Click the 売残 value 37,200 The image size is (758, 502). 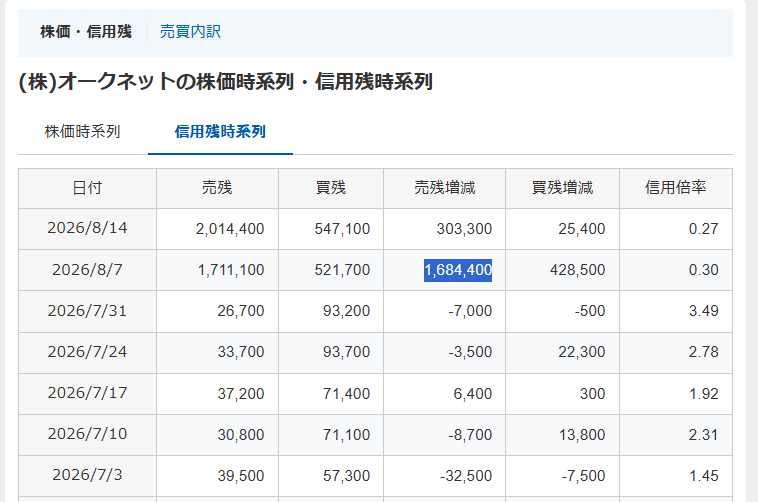241,394
